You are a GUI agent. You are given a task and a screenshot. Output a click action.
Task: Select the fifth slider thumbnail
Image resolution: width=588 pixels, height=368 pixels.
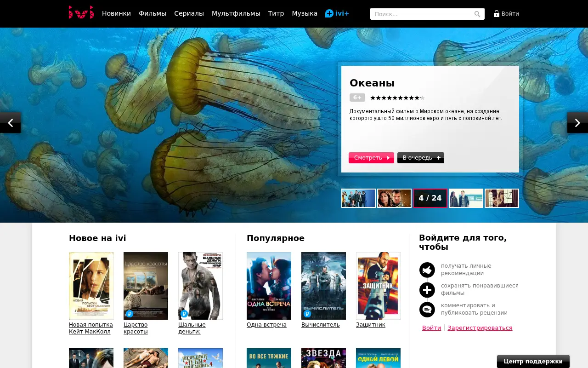(502, 198)
